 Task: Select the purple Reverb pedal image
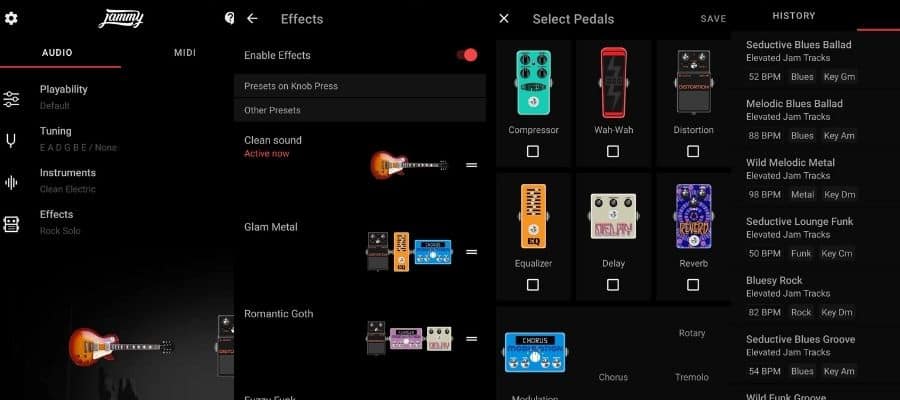(x=693, y=216)
